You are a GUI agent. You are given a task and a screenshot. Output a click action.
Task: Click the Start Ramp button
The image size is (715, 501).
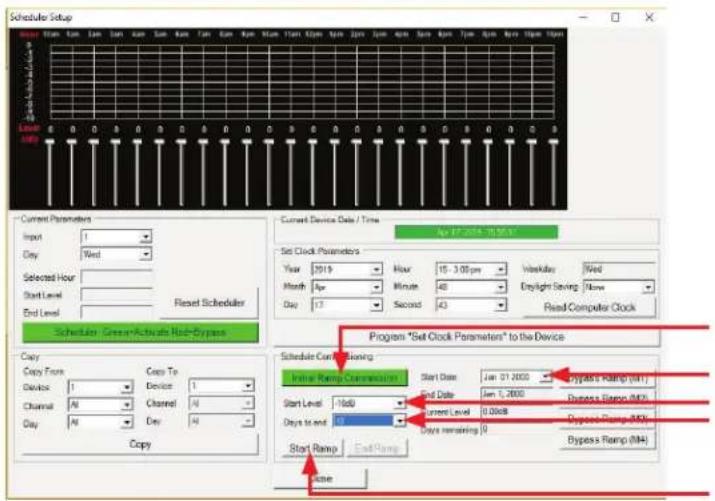coord(313,449)
